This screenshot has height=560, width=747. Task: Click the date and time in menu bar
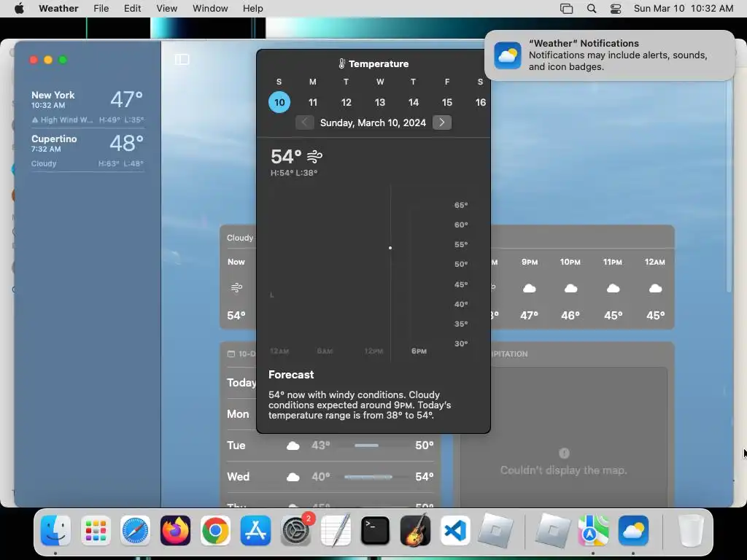point(683,9)
